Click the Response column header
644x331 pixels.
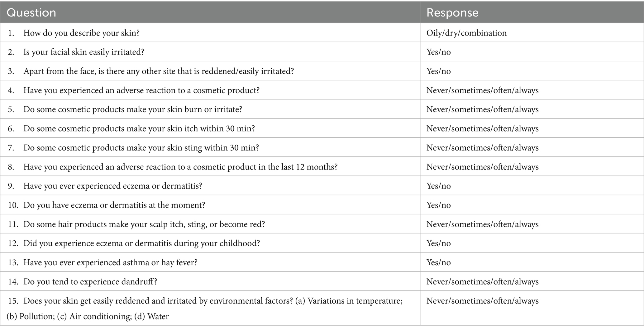coord(452,12)
